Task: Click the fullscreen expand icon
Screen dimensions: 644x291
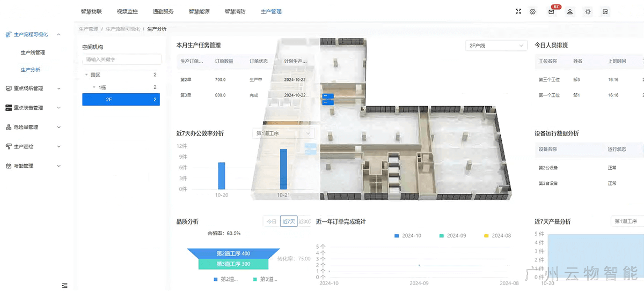Action: tap(518, 11)
